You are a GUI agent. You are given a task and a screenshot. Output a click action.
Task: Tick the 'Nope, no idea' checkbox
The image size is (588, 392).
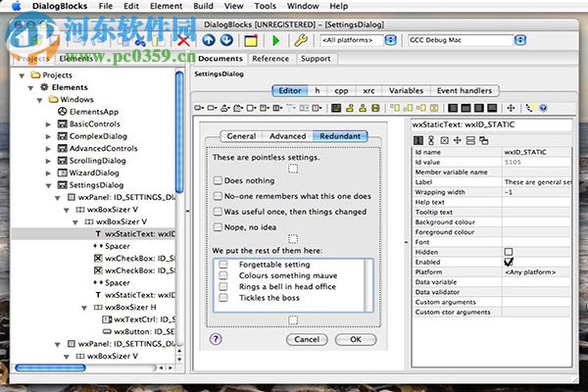click(218, 227)
